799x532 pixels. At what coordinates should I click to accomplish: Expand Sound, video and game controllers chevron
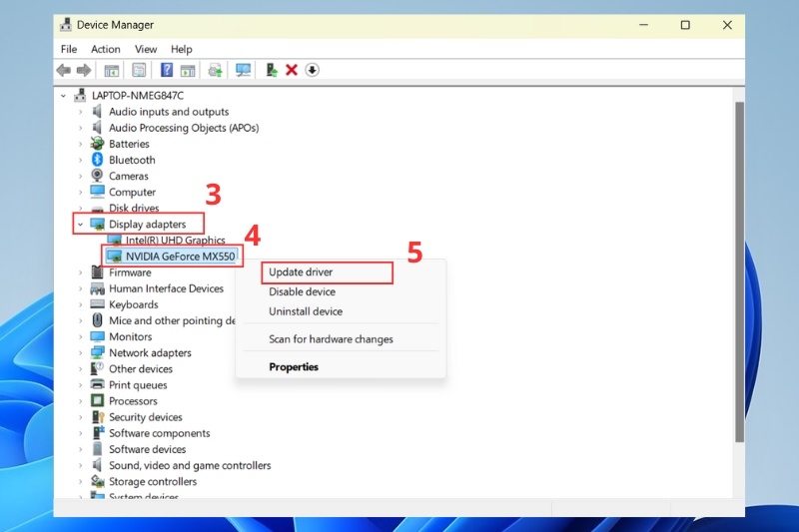pos(80,465)
